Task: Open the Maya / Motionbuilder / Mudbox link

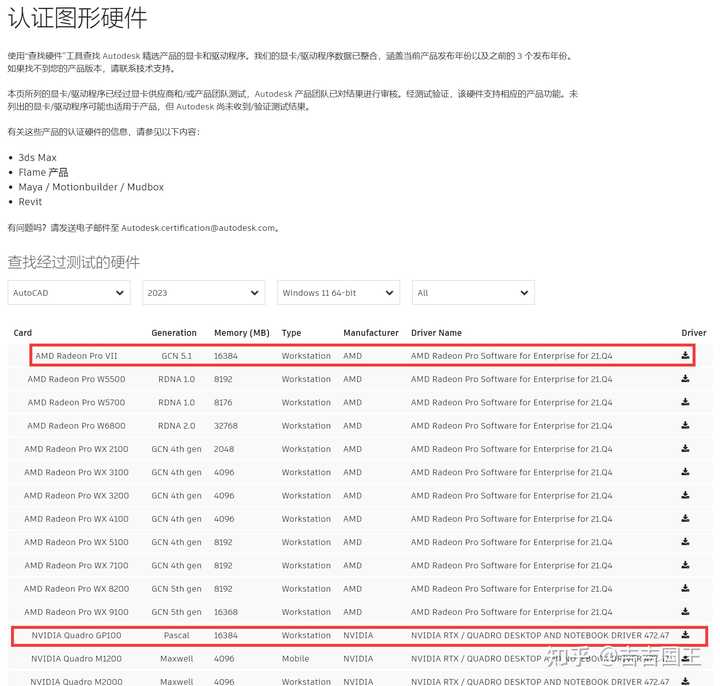Action: coord(91,187)
